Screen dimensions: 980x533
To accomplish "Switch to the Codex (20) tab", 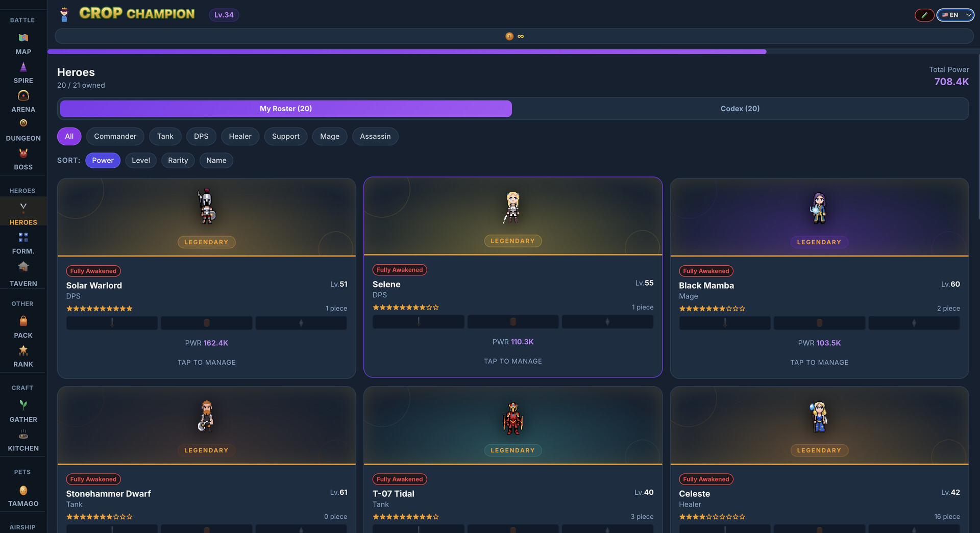I will (740, 109).
